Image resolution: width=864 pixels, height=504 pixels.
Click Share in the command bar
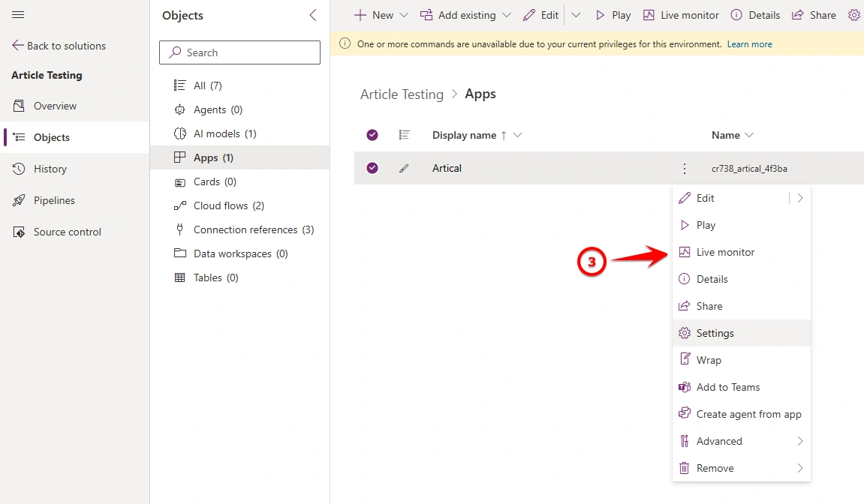(814, 16)
